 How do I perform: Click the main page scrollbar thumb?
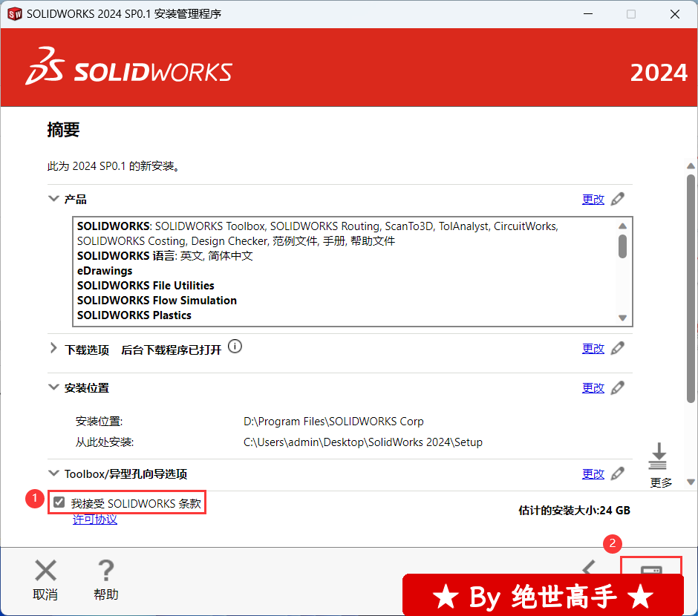pyautogui.click(x=691, y=289)
